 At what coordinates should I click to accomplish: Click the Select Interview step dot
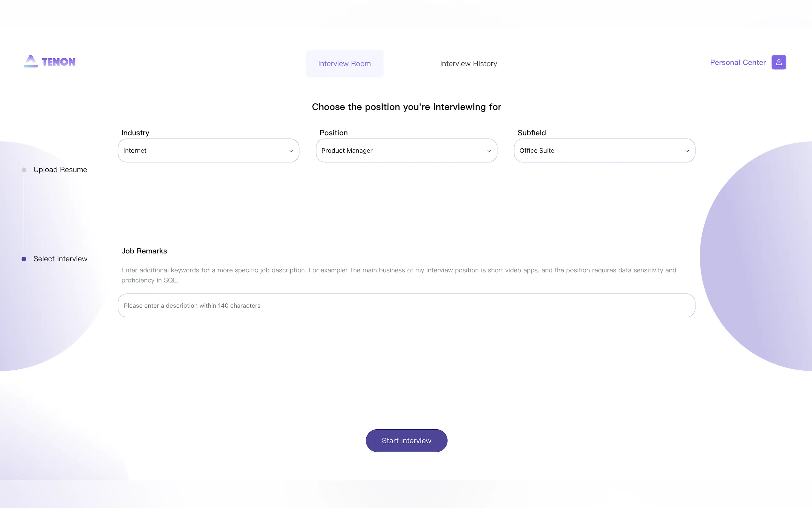pos(24,259)
